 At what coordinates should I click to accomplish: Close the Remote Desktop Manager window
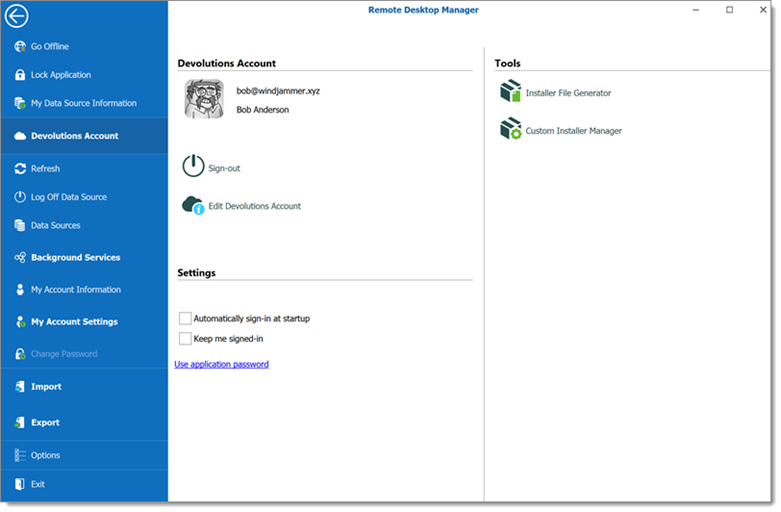(x=763, y=10)
